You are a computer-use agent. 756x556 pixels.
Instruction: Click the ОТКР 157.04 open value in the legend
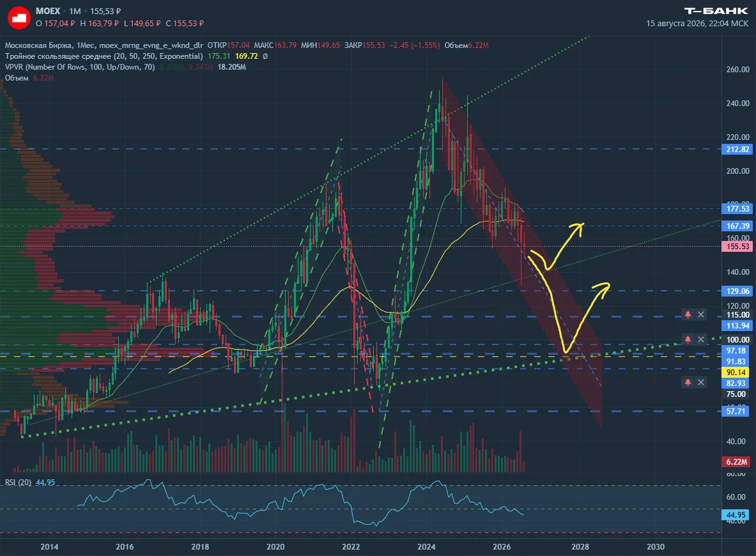[229, 45]
